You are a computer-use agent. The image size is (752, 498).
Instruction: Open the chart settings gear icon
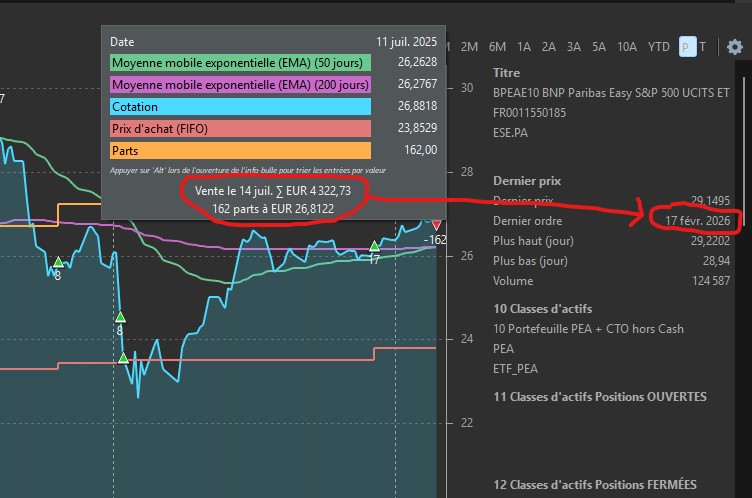click(x=735, y=47)
